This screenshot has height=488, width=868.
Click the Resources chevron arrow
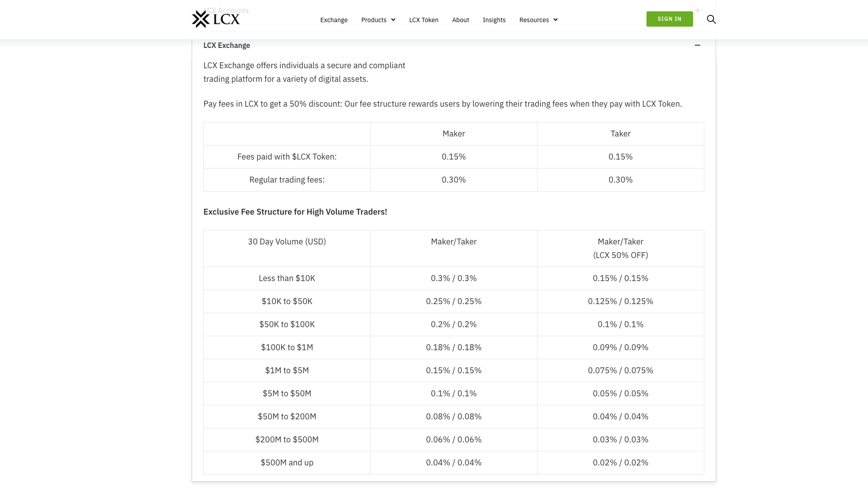tap(555, 20)
